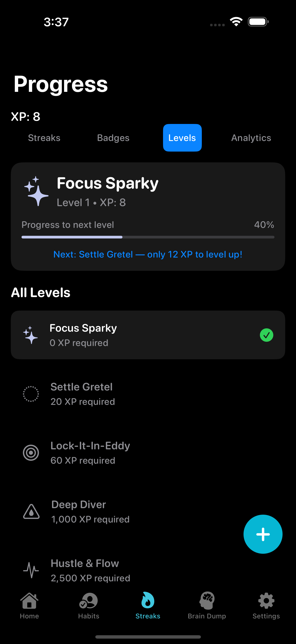Select the Focus Sparky level row

148,335
